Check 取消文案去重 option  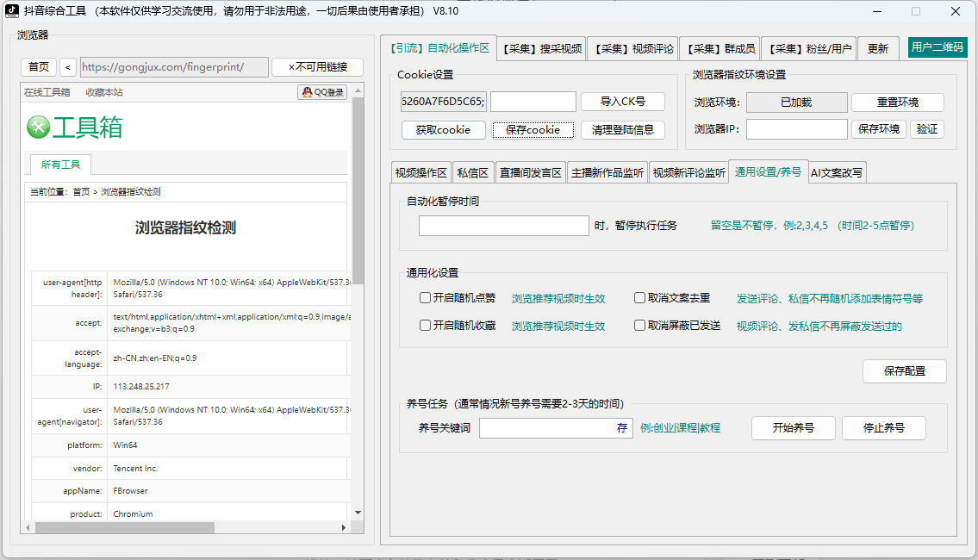[x=639, y=299]
